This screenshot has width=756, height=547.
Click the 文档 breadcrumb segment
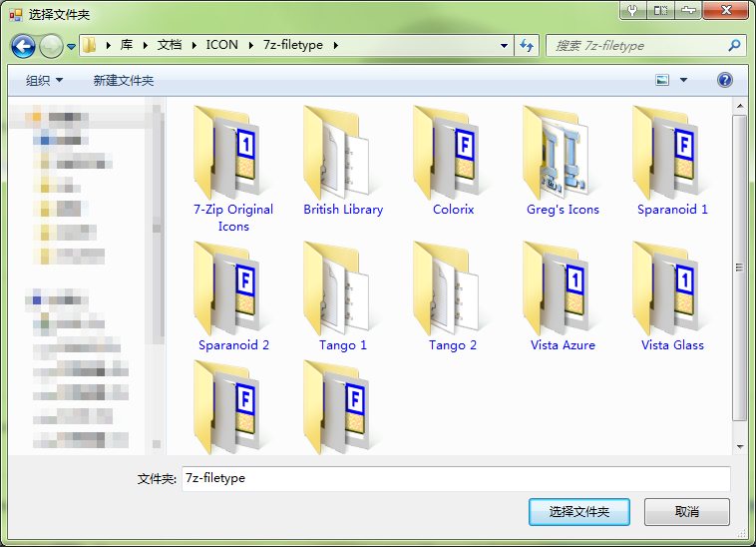170,45
